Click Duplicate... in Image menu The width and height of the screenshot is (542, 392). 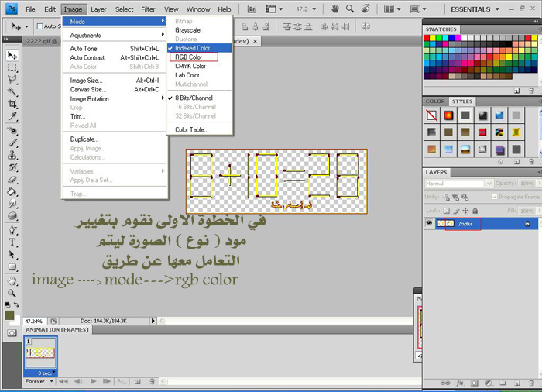click(x=115, y=139)
